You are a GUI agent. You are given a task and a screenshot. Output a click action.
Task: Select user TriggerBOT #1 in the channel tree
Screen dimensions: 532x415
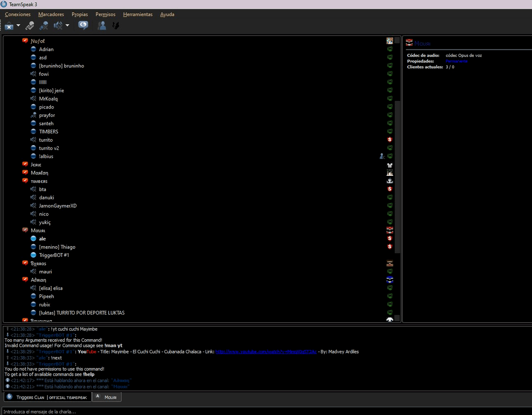pyautogui.click(x=54, y=255)
